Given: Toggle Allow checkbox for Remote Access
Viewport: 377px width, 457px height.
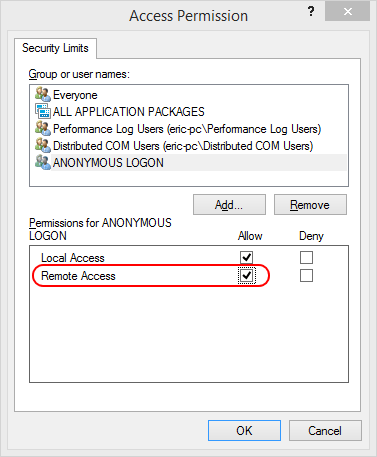Looking at the screenshot, I should point(246,275).
